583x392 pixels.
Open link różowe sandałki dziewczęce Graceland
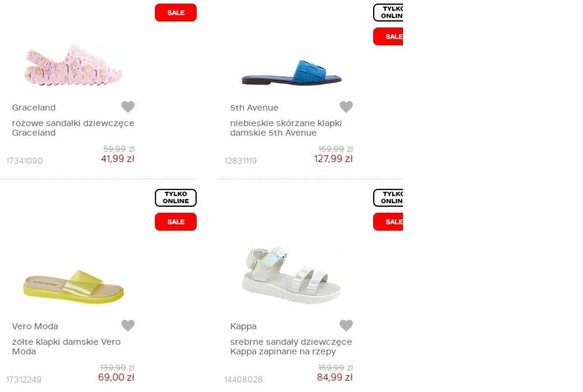pos(73,128)
